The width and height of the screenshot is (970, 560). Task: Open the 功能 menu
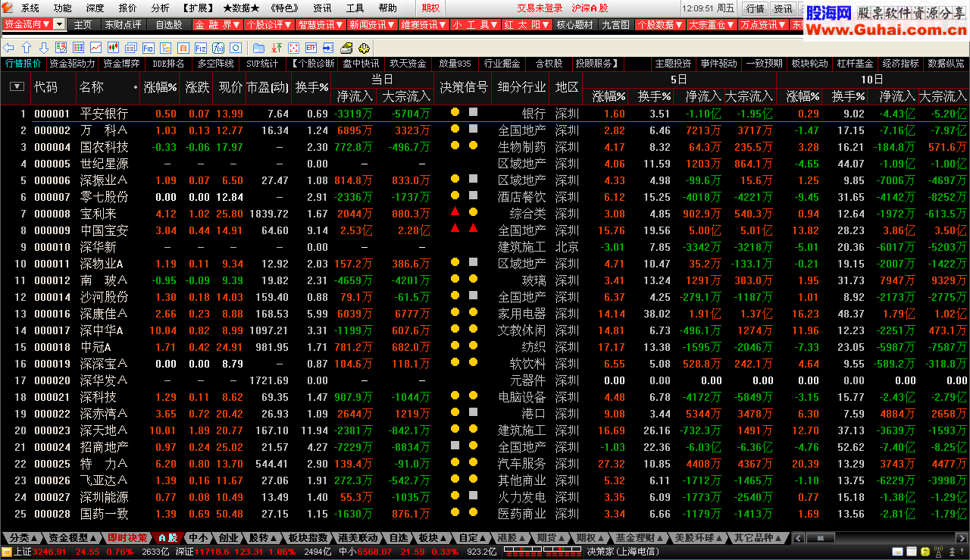point(63,8)
